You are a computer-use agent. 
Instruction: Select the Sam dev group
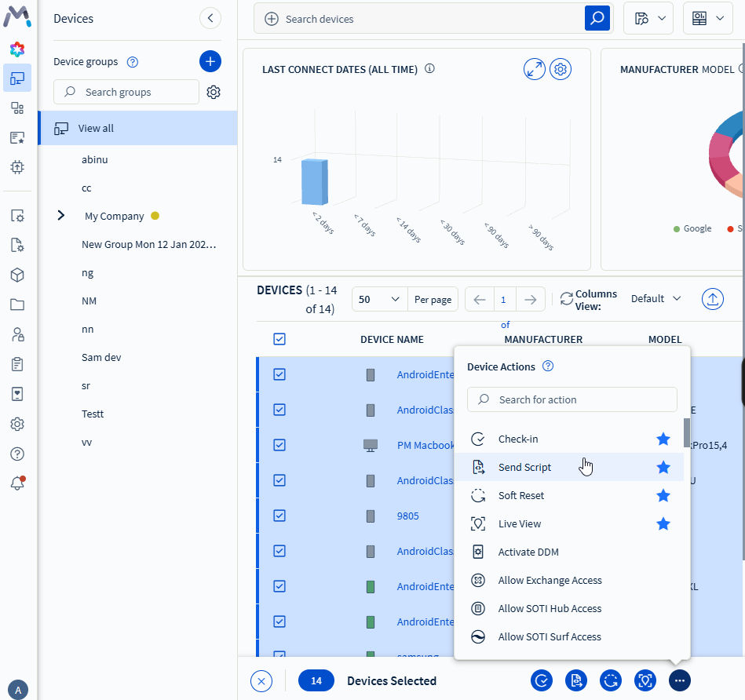tap(101, 357)
